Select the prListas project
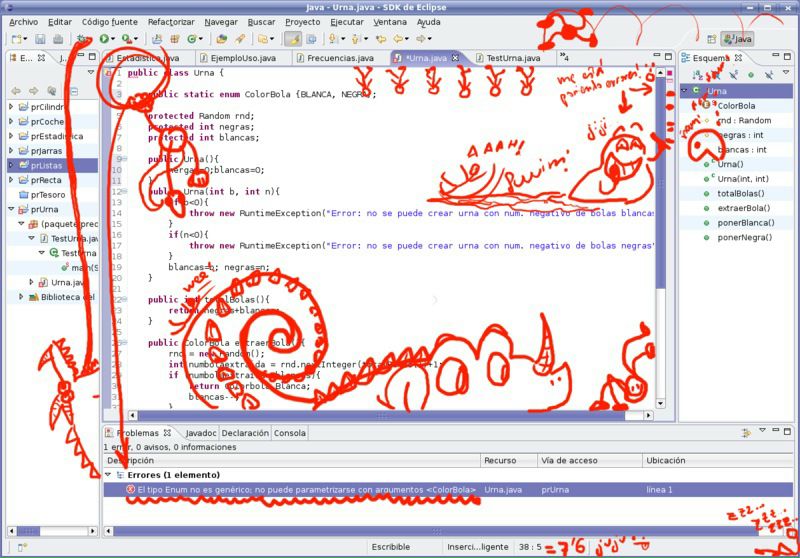The height and width of the screenshot is (558, 800). pyautogui.click(x=53, y=165)
